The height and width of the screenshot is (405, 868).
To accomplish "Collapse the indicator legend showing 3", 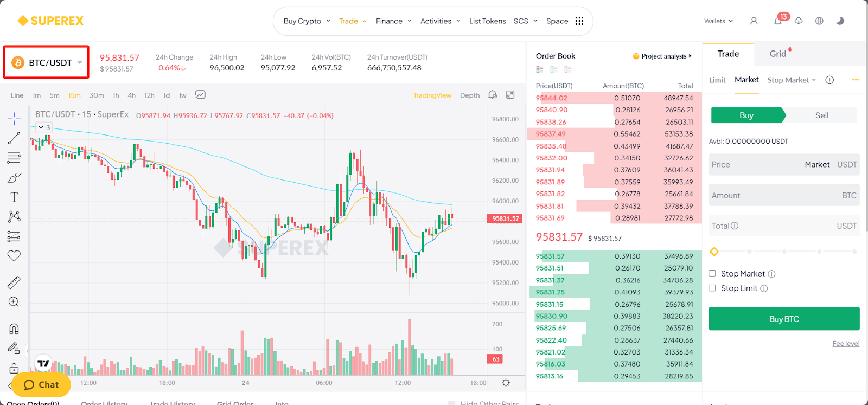I will [44, 127].
